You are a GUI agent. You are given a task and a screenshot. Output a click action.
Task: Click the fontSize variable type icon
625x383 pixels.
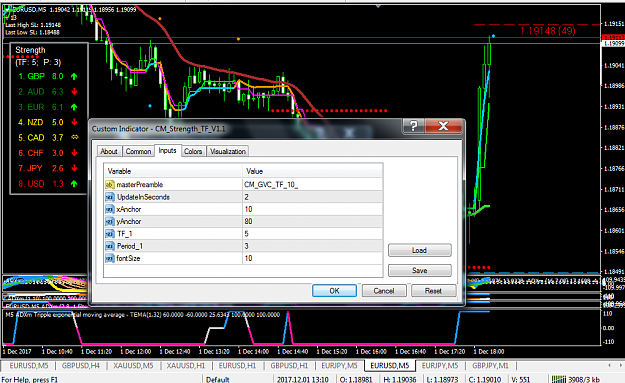(x=110, y=259)
